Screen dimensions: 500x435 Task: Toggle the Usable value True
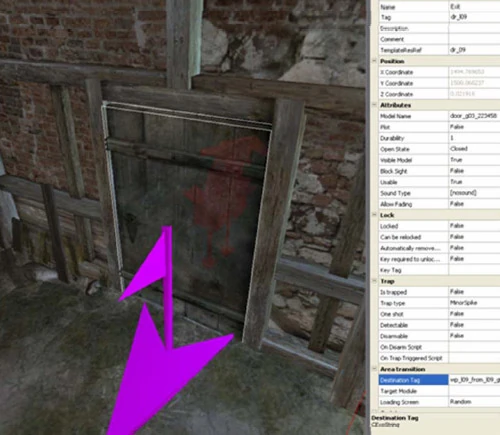pos(474,182)
